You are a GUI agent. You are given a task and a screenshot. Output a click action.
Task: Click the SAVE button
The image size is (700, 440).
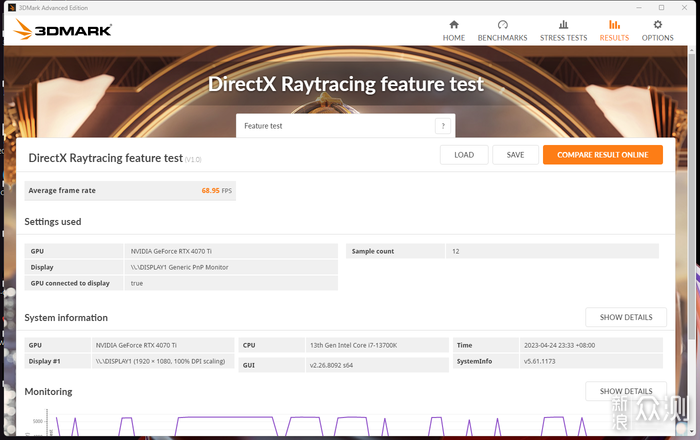(515, 155)
